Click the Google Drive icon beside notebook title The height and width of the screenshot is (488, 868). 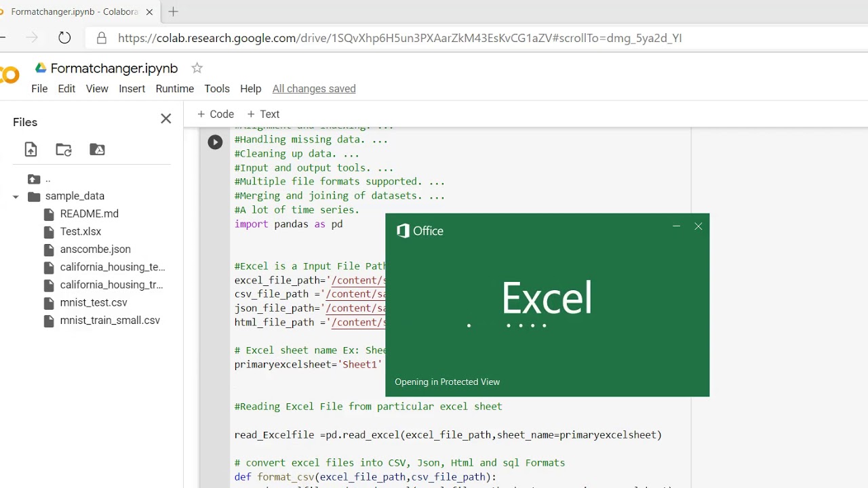(41, 68)
